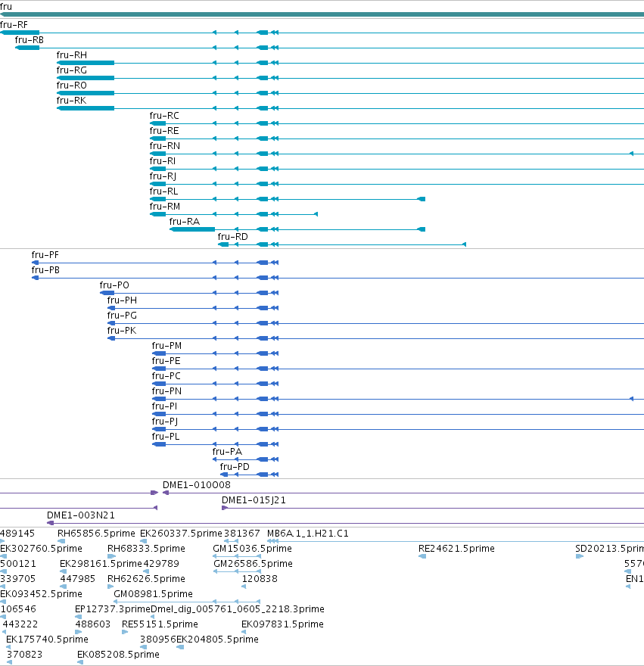This screenshot has height=666, width=644.
Task: Select the EK097831.5prime EST label
Action: [x=282, y=624]
